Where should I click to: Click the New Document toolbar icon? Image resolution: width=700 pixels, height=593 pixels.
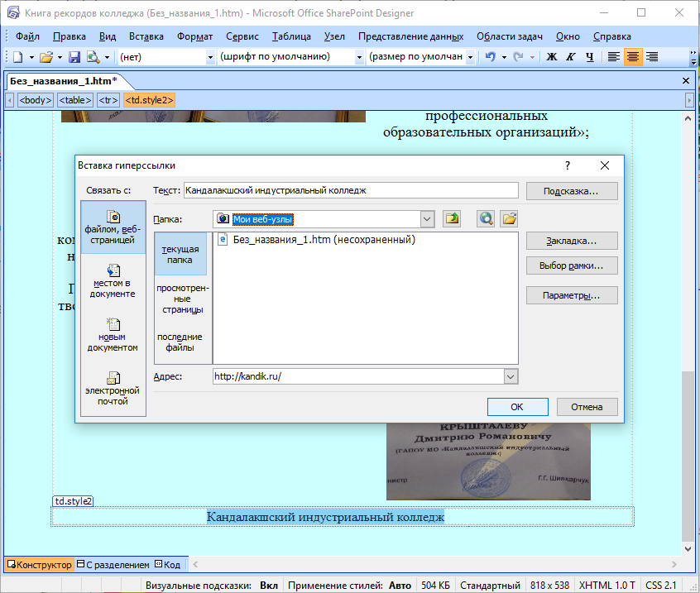coord(18,57)
